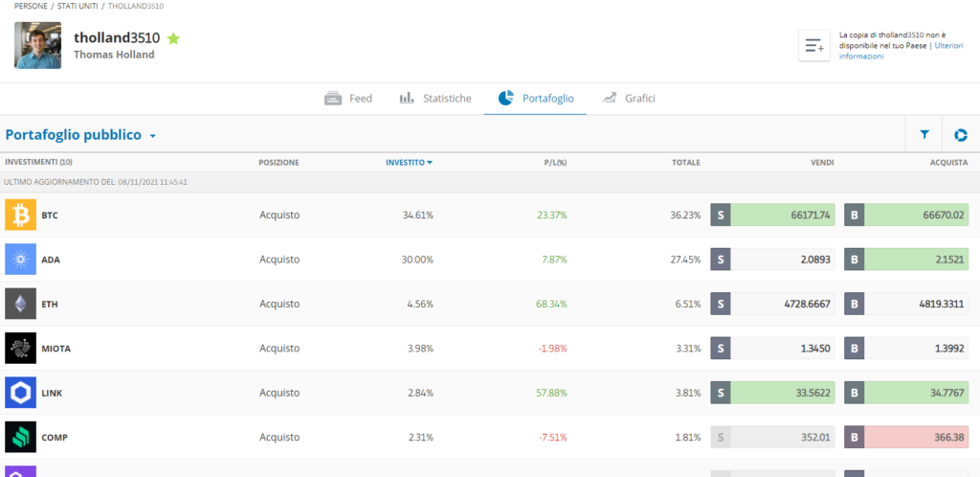This screenshot has width=980, height=477.
Task: Click the BTC sell button 66171.74
Action: (x=772, y=216)
